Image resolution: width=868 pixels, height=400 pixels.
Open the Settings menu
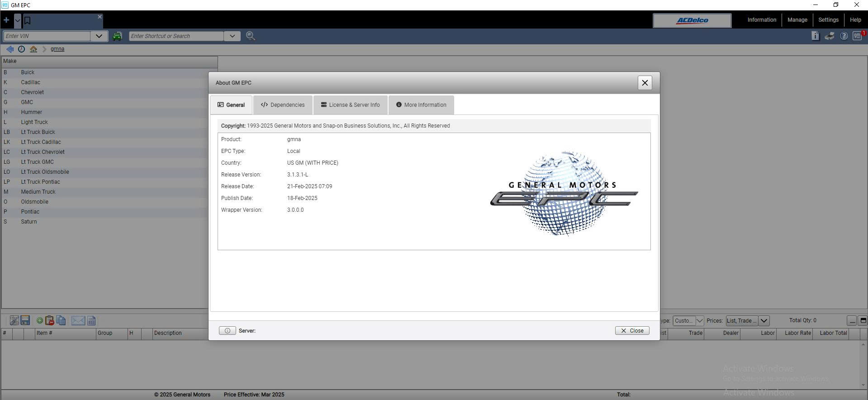point(828,20)
